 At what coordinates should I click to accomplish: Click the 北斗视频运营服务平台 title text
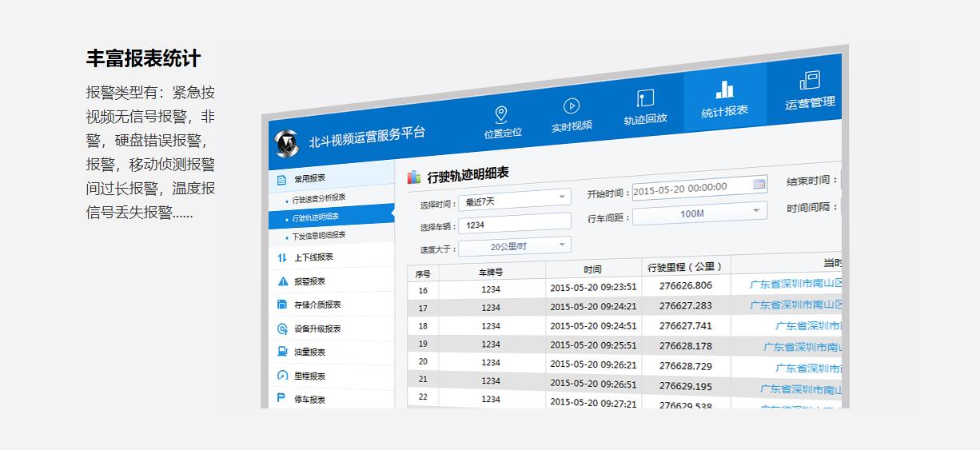(368, 138)
